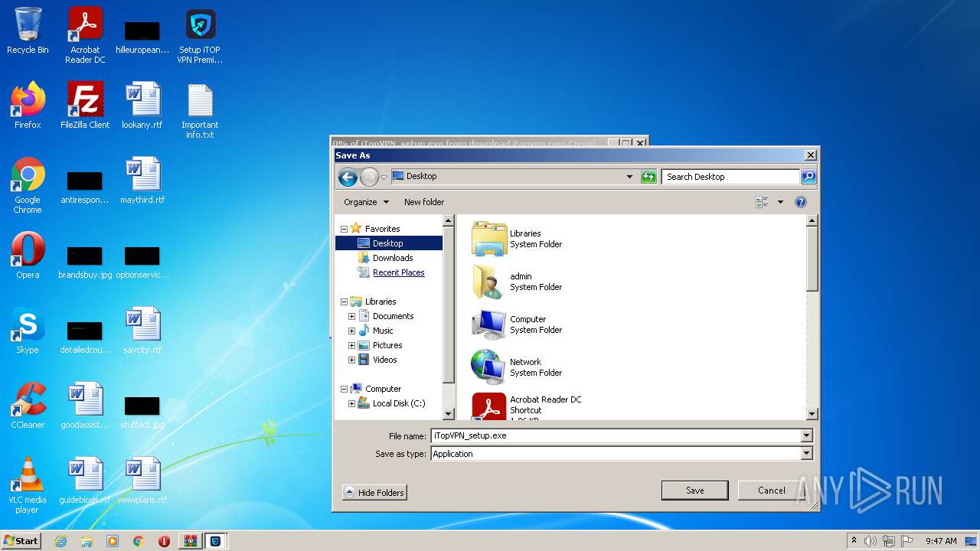Viewport: 980px width, 551px height.
Task: Collapse the Computer tree group
Action: (x=344, y=389)
